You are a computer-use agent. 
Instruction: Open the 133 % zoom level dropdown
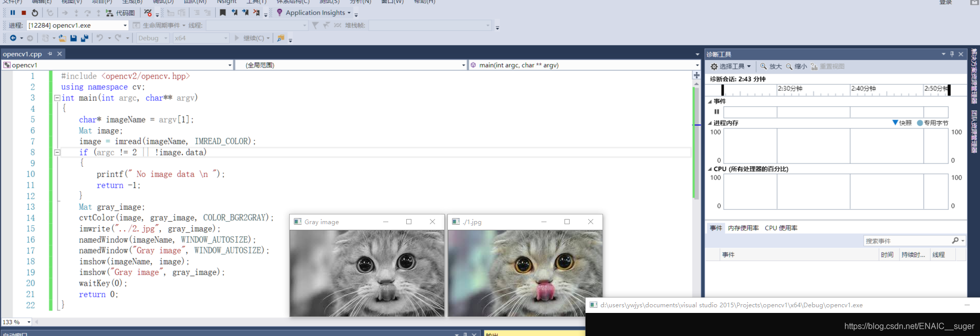29,322
